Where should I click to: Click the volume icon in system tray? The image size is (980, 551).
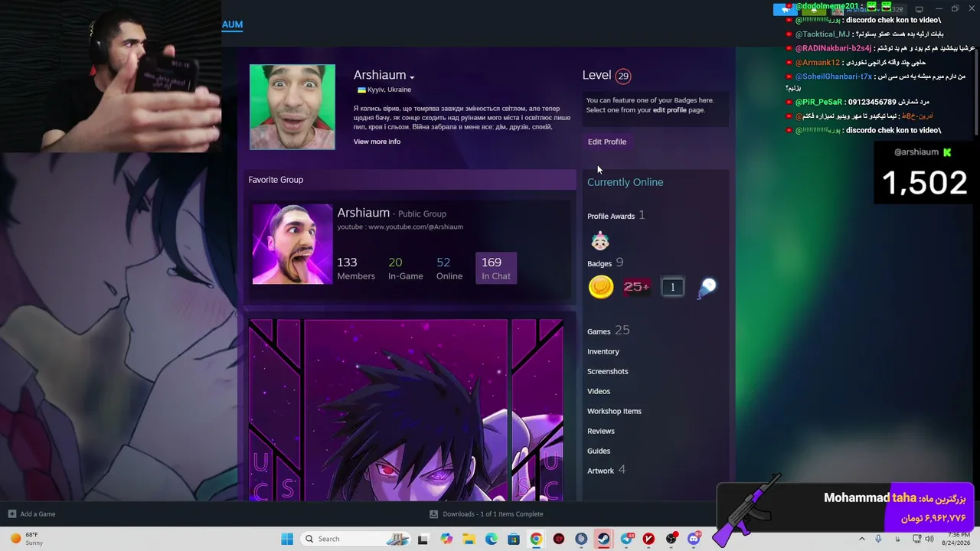click(929, 539)
